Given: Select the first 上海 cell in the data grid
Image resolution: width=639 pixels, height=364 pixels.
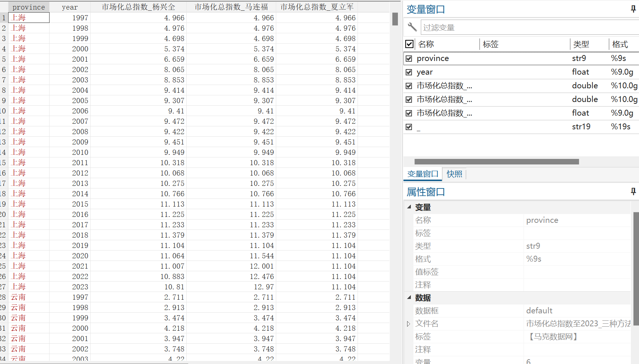Looking at the screenshot, I should tap(28, 17).
